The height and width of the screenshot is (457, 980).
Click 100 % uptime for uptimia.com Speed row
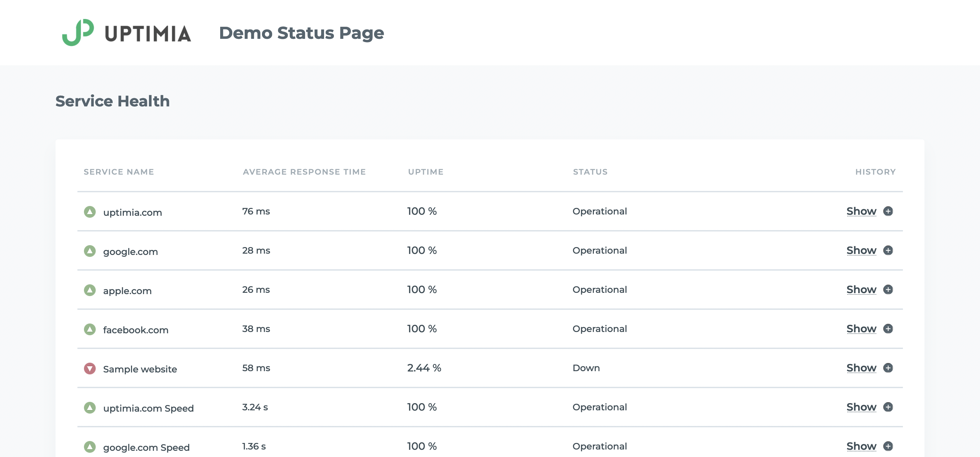422,407
